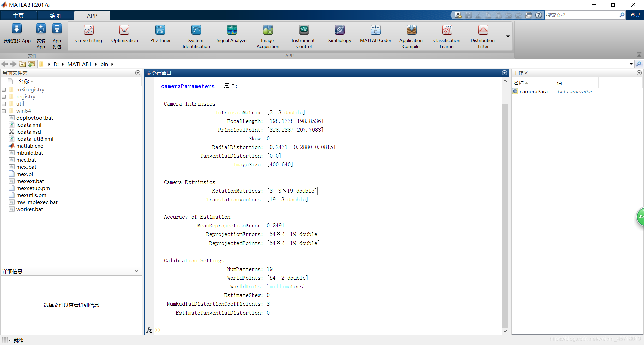Minimize the toolstrip with collapse button
The height and width of the screenshot is (345, 644).
pyautogui.click(x=639, y=54)
